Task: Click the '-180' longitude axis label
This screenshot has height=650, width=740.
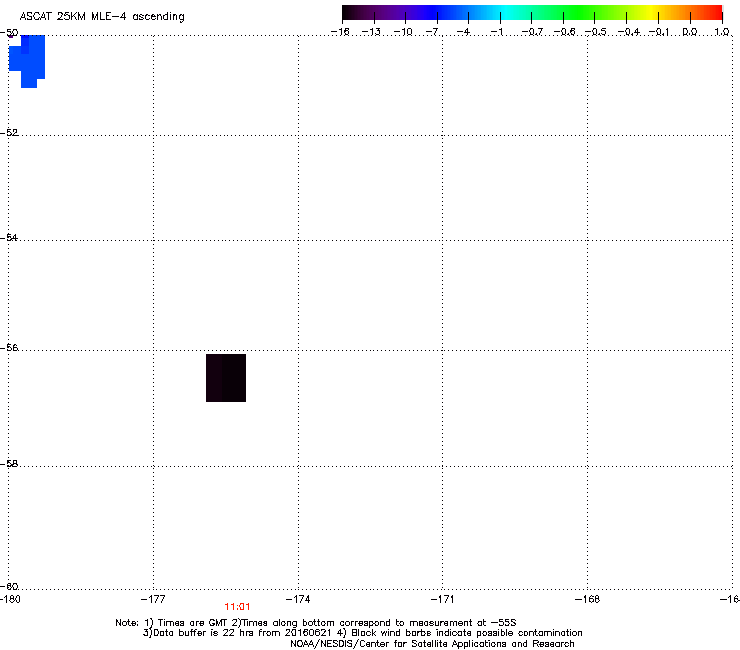Action: [10, 599]
